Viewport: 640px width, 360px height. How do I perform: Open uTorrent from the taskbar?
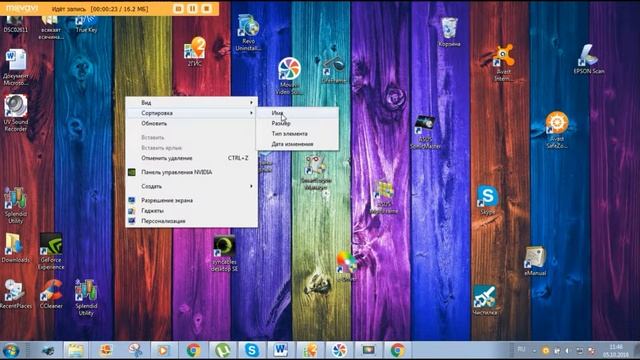(222, 350)
